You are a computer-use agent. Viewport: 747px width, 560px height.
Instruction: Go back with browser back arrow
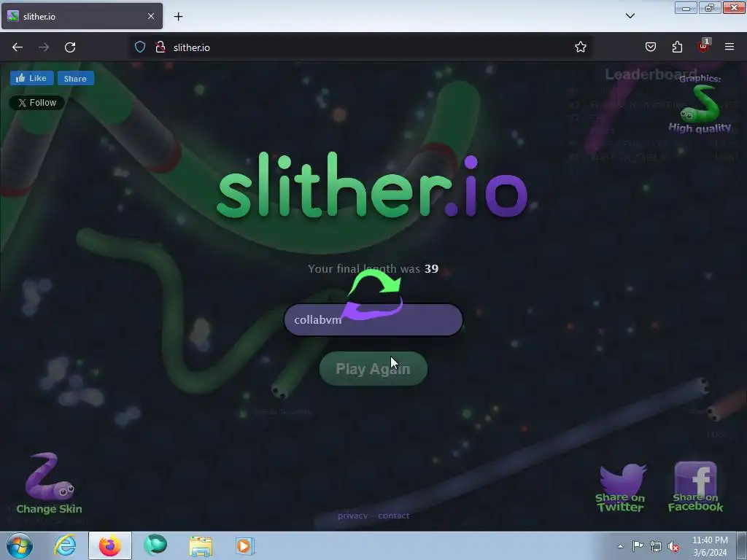(x=18, y=47)
